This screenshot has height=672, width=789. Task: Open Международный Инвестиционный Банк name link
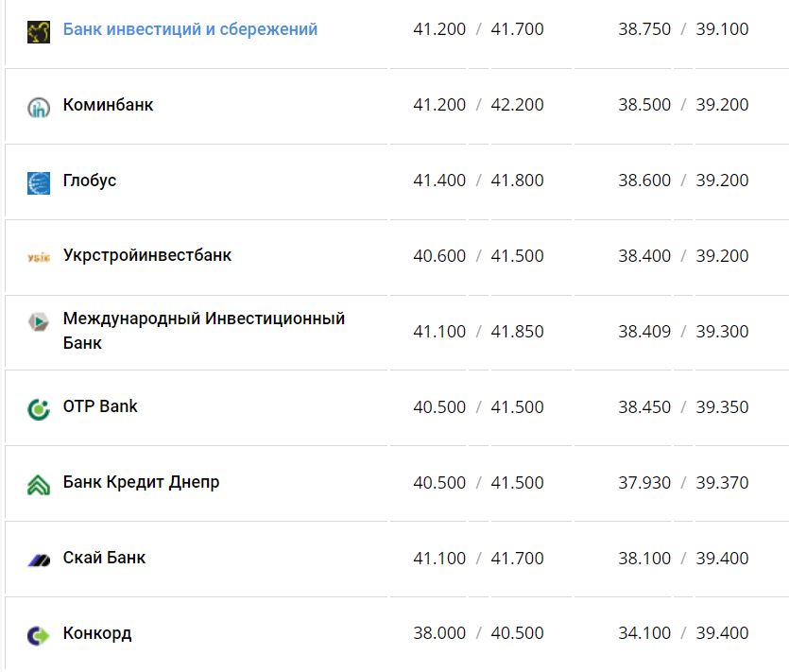pos(203,331)
